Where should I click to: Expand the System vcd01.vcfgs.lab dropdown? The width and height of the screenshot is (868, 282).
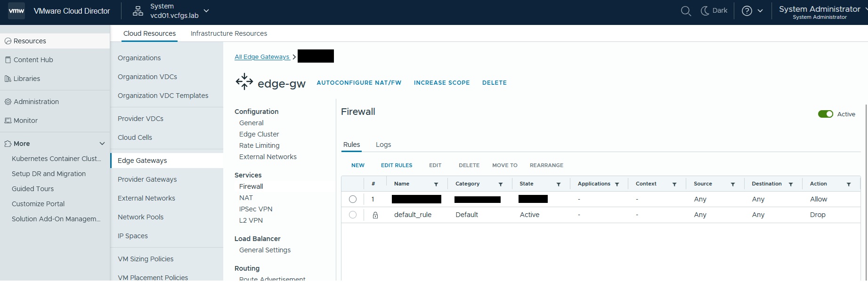coord(206,11)
